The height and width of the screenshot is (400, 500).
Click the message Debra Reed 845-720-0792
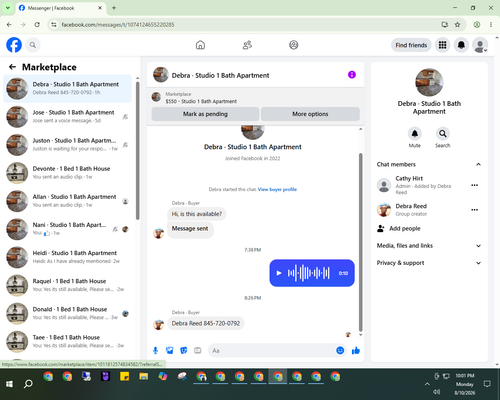coord(206,323)
